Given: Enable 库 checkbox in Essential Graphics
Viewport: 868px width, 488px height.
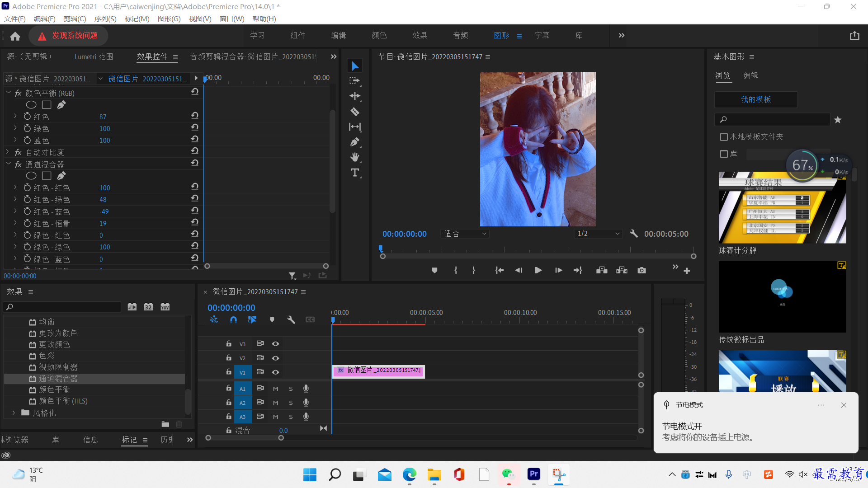Looking at the screenshot, I should tap(724, 154).
